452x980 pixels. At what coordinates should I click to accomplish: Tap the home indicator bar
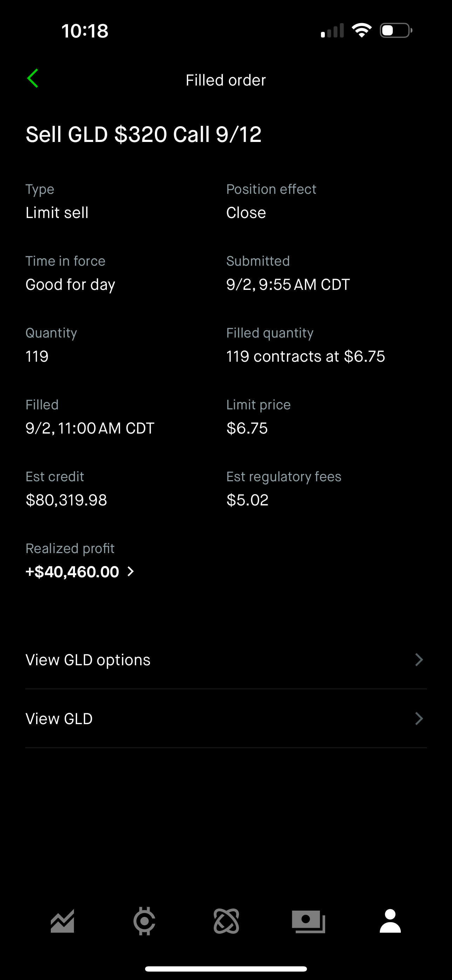click(226, 968)
